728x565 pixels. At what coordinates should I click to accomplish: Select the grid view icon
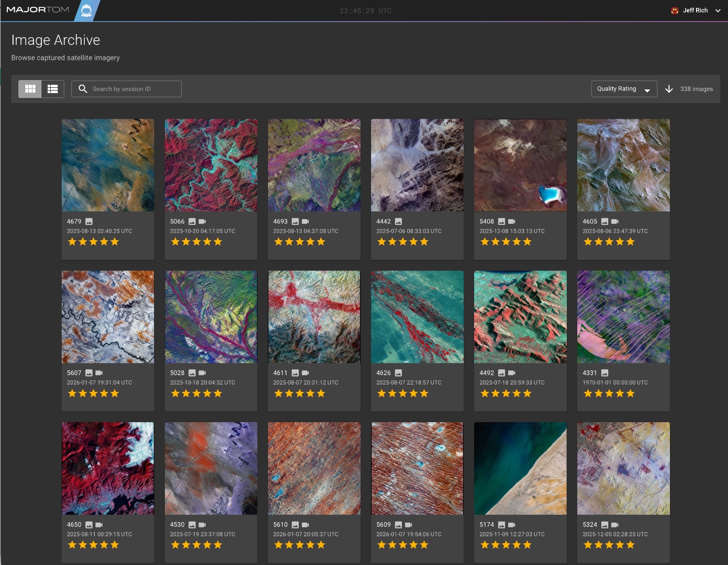pos(30,88)
